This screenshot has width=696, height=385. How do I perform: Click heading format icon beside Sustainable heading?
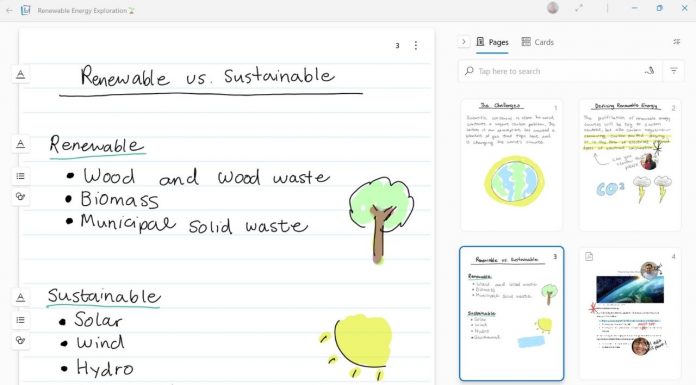20,298
